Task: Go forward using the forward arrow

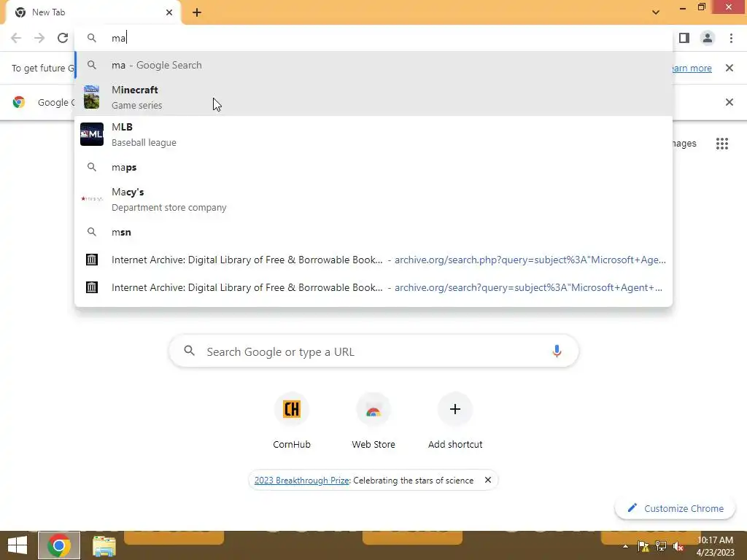Action: click(x=39, y=38)
